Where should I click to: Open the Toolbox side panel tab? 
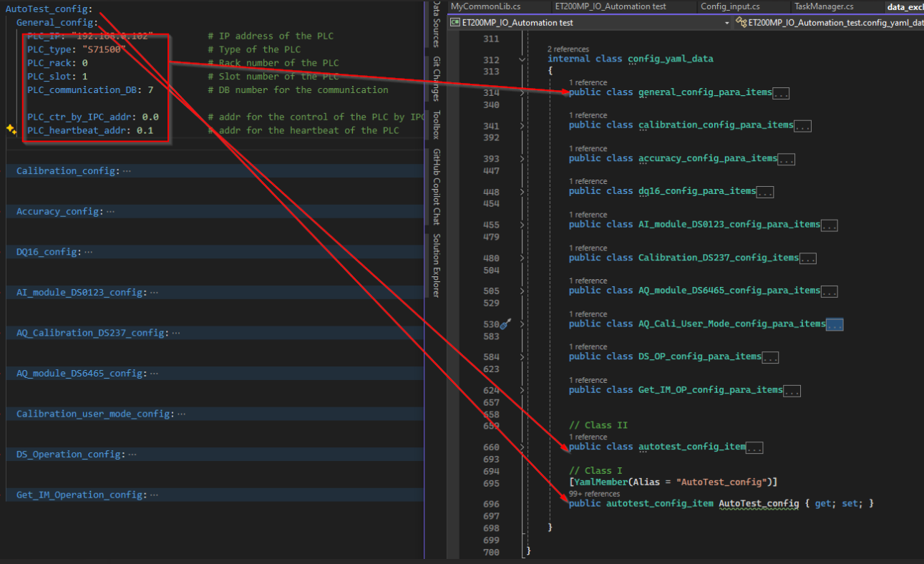coord(435,125)
